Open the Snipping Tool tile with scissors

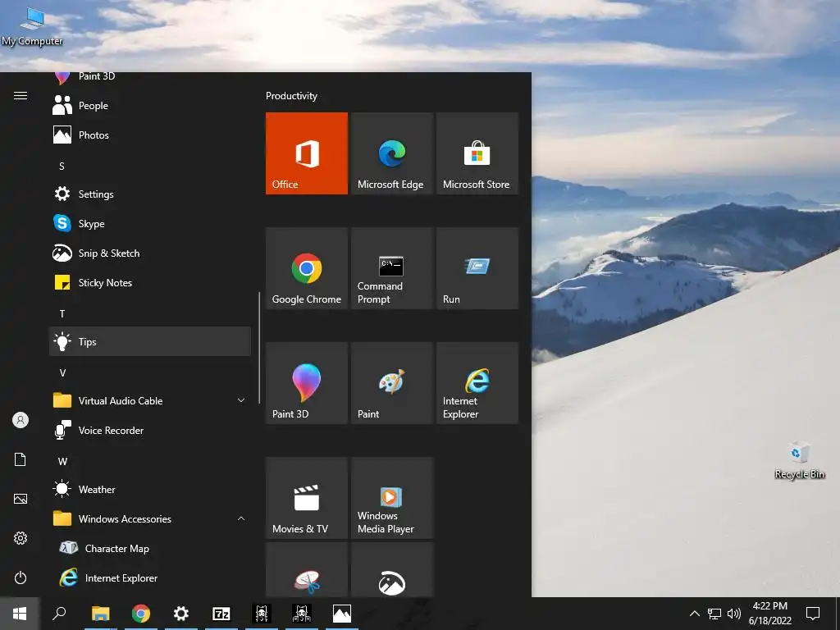(307, 570)
